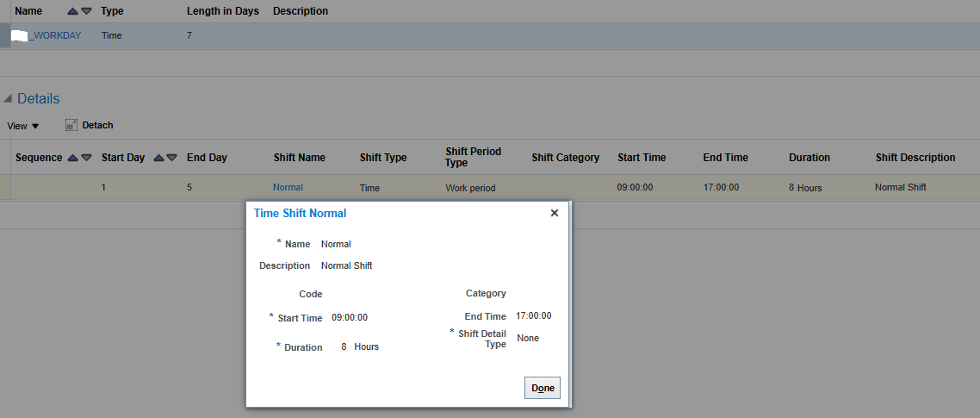This screenshot has width=980, height=418.
Task: Sort Start Day column descending
Action: click(x=171, y=158)
